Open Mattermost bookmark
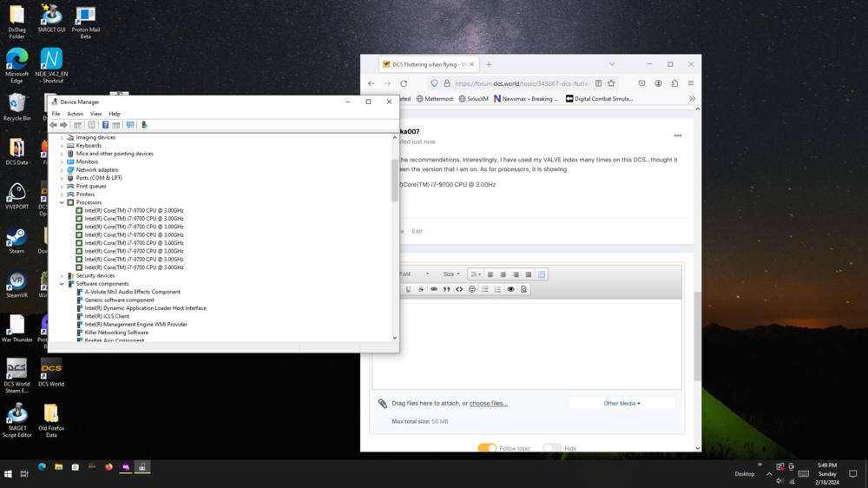Viewport: 868px width, 488px height. click(x=435, y=99)
